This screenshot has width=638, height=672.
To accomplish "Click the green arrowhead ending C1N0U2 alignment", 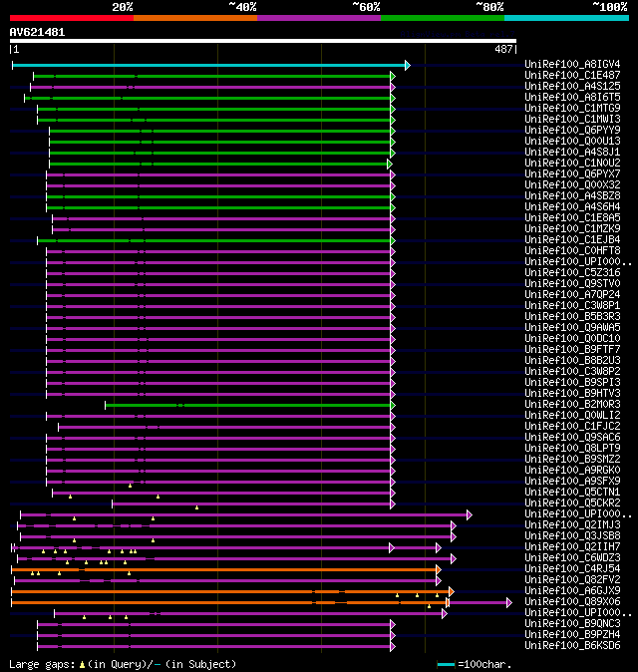I will pyautogui.click(x=390, y=164).
